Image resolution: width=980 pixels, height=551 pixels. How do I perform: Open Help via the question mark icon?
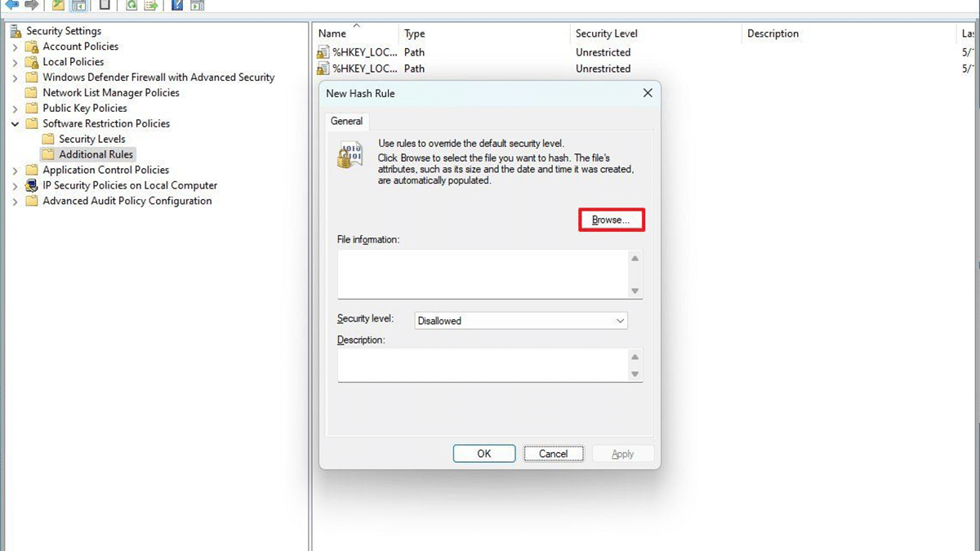[177, 5]
